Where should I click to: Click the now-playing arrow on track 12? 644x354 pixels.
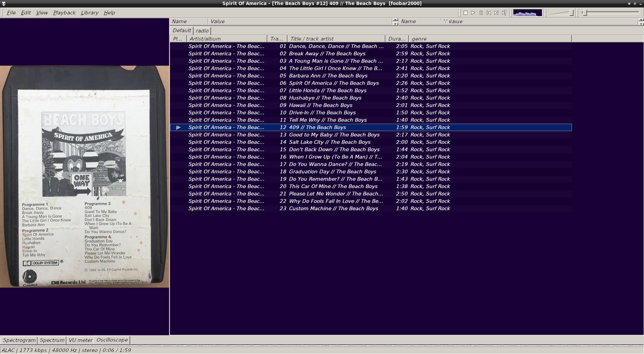178,128
